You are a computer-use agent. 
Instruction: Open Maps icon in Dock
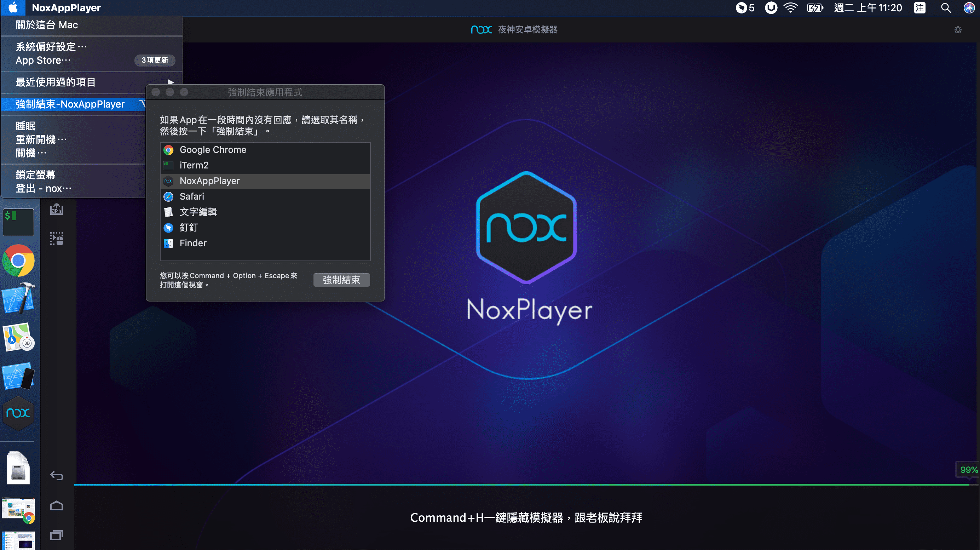click(x=18, y=337)
